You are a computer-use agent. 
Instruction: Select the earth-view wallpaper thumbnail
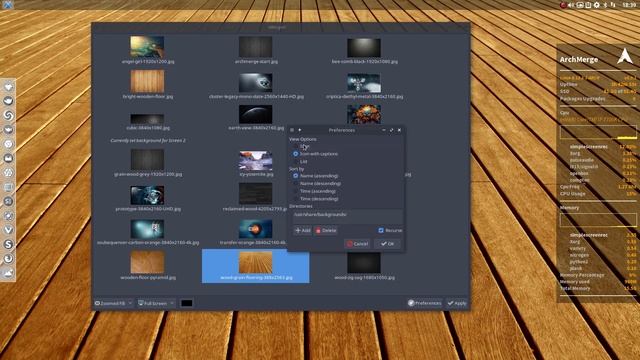point(256,115)
